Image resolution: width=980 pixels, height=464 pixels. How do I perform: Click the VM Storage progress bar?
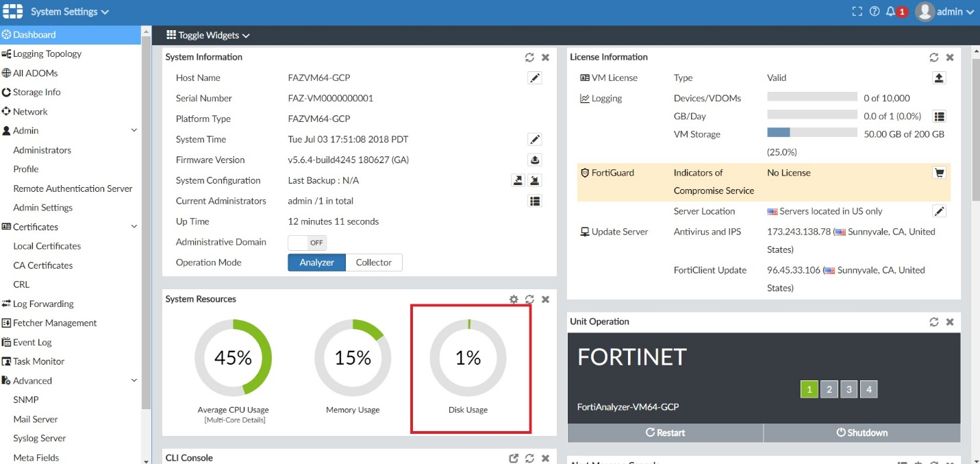tap(812, 132)
